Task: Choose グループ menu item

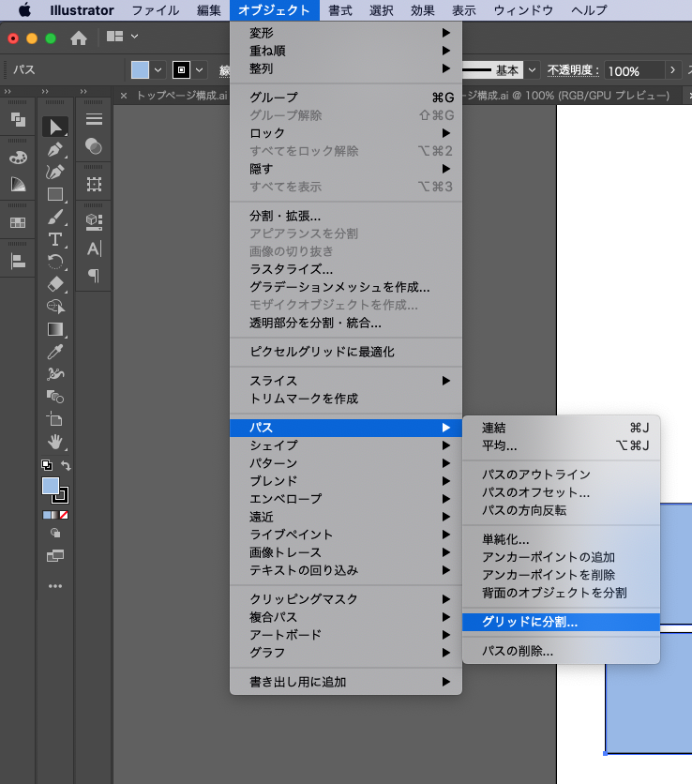Action: (x=345, y=97)
